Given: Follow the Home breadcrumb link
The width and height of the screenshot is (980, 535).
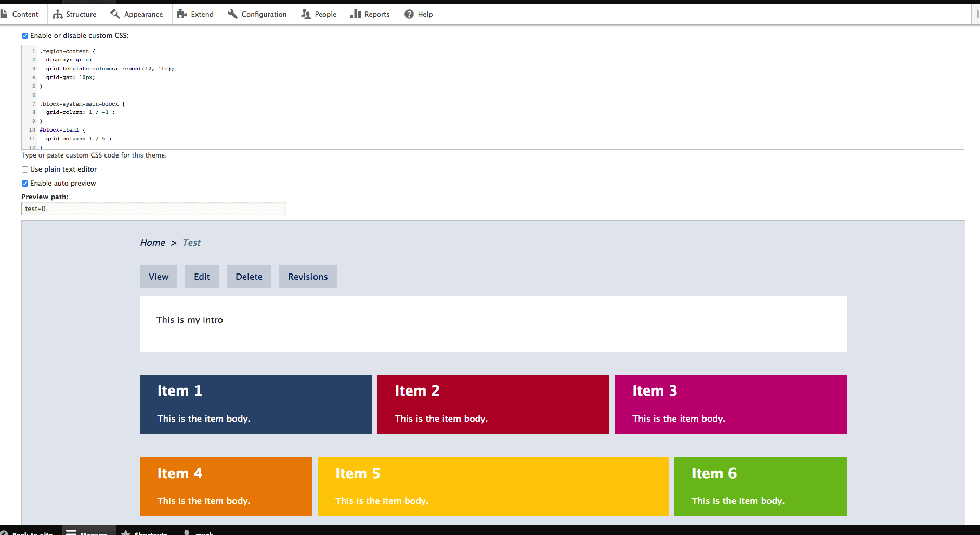Looking at the screenshot, I should (152, 243).
